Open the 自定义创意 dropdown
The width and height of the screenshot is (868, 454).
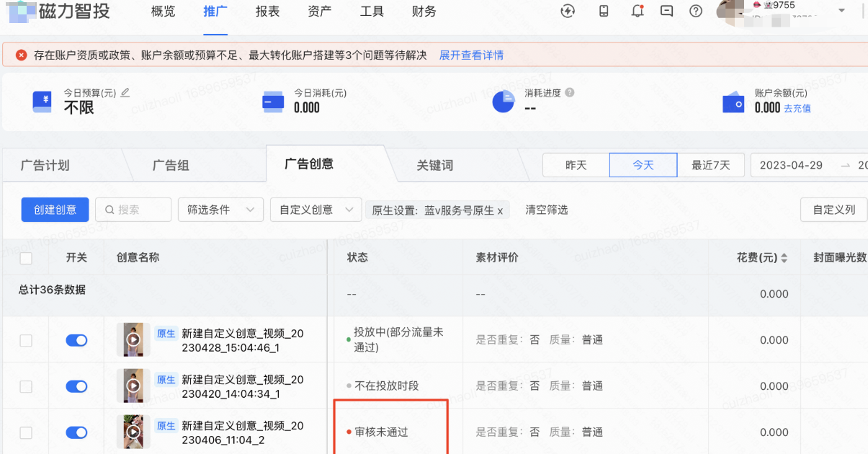316,209
